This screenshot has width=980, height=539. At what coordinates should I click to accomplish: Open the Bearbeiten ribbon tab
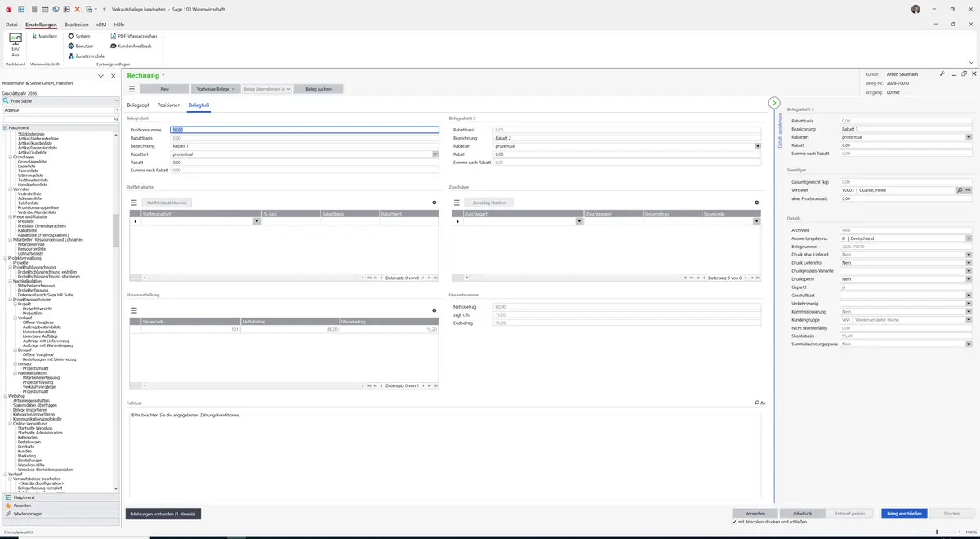[x=77, y=24]
